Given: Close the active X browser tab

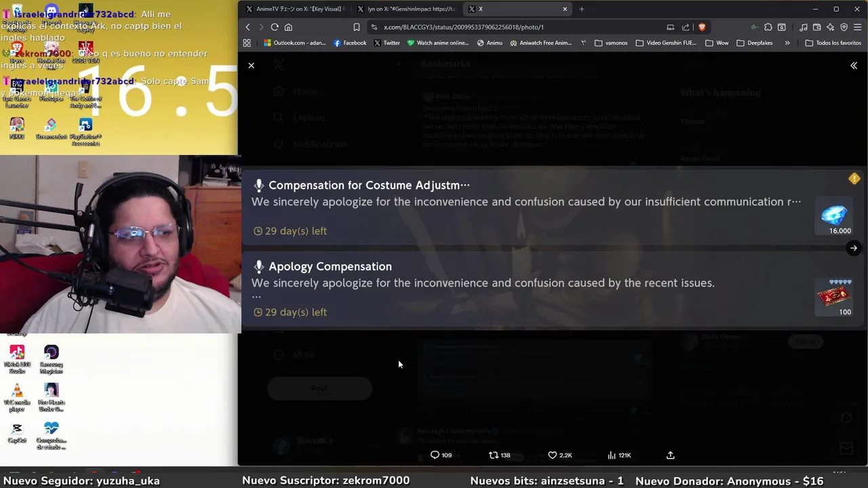Looking at the screenshot, I should point(565,9).
